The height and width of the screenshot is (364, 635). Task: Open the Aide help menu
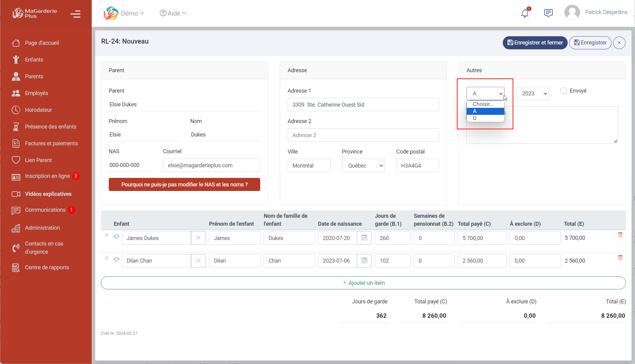(x=173, y=13)
